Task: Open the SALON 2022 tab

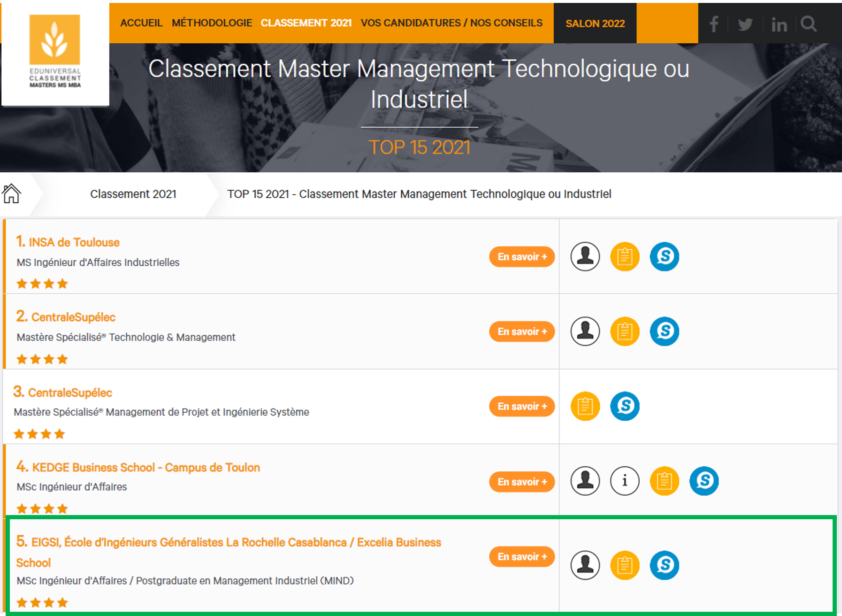Action: (x=595, y=23)
